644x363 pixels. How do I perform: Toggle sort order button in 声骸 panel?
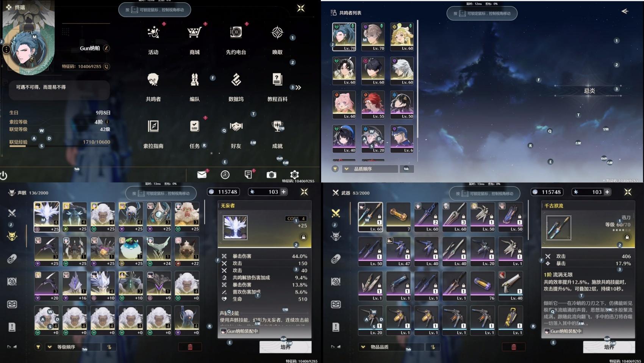coord(109,347)
